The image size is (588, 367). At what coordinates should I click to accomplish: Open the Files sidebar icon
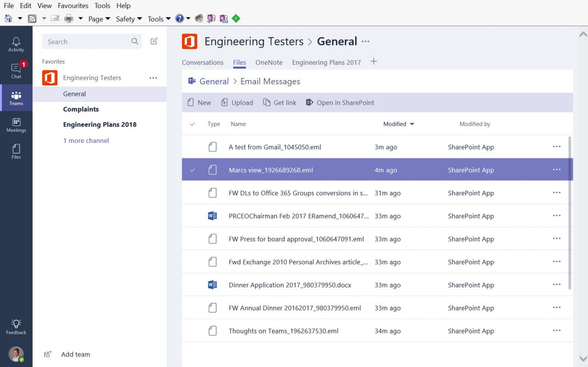click(x=16, y=149)
